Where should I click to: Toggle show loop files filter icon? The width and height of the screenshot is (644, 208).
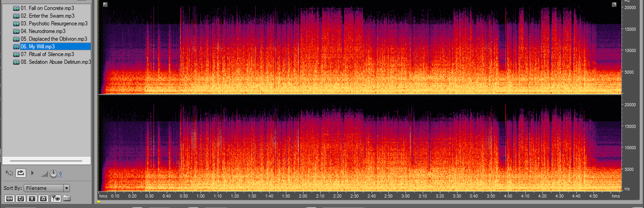[21, 198]
